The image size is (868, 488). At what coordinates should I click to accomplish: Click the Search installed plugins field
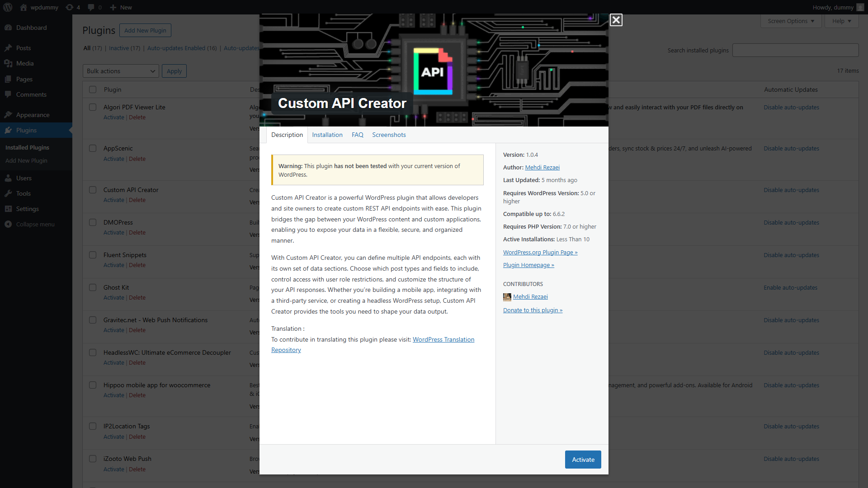795,50
